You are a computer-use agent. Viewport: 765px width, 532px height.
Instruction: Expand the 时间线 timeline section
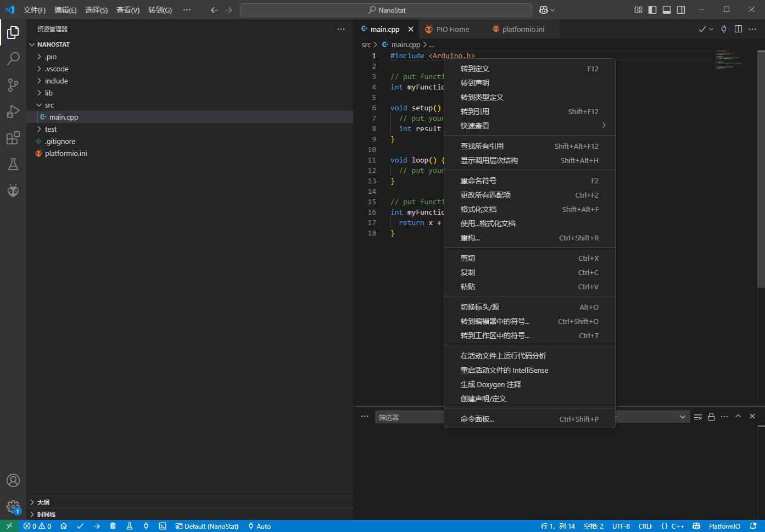(x=189, y=514)
